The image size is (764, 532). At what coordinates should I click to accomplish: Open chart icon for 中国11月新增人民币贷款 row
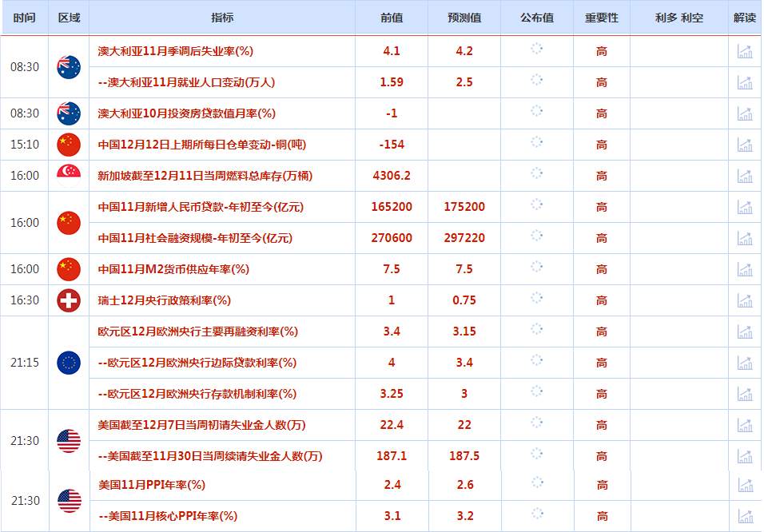click(745, 207)
